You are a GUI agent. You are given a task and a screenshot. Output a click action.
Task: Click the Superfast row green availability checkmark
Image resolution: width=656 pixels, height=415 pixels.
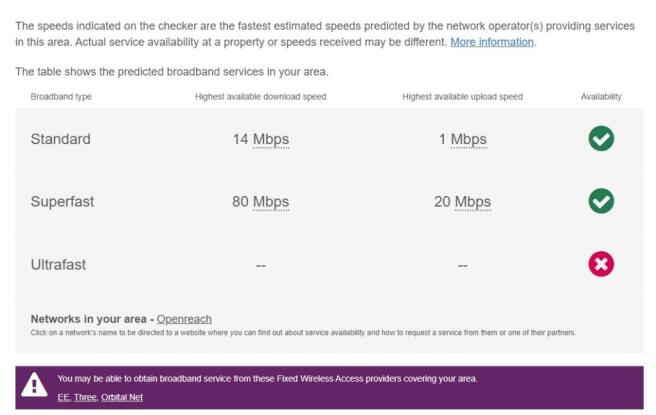coord(601,201)
